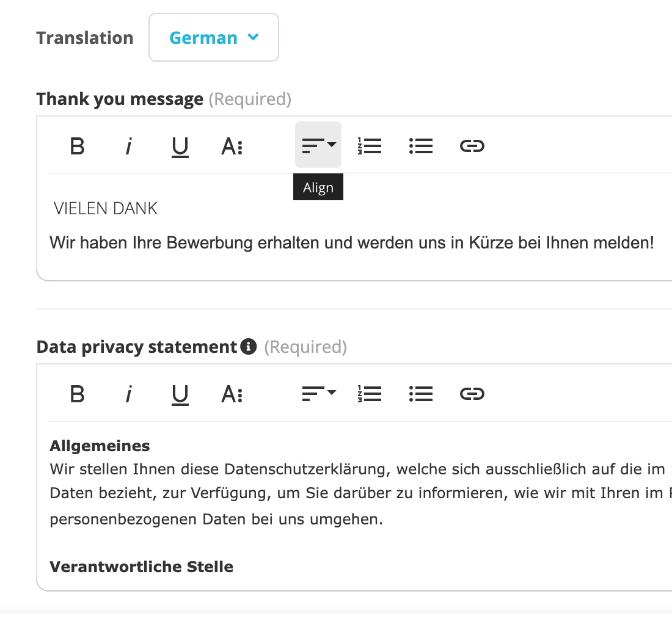Viewport: 672px width, 630px height.
Task: Toggle Bold in Thank you message toolbar
Action: [77, 146]
